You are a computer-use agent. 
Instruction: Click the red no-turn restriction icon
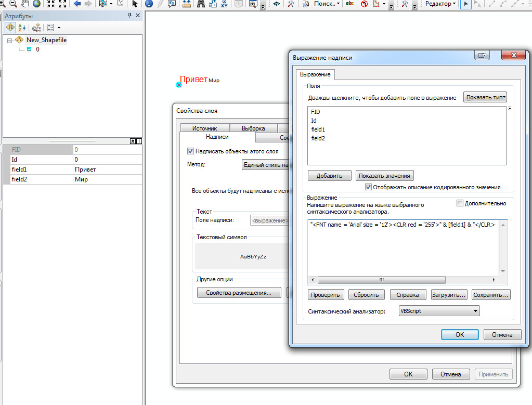(365, 4)
